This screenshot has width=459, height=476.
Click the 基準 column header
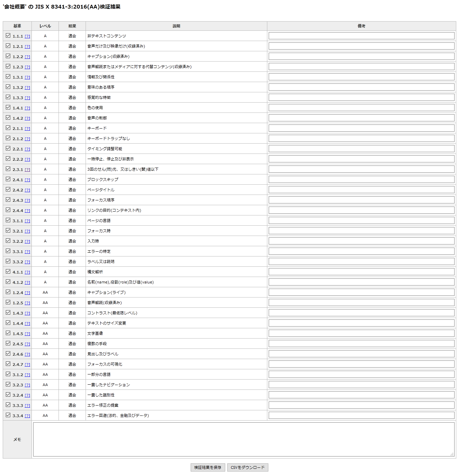[x=17, y=26]
